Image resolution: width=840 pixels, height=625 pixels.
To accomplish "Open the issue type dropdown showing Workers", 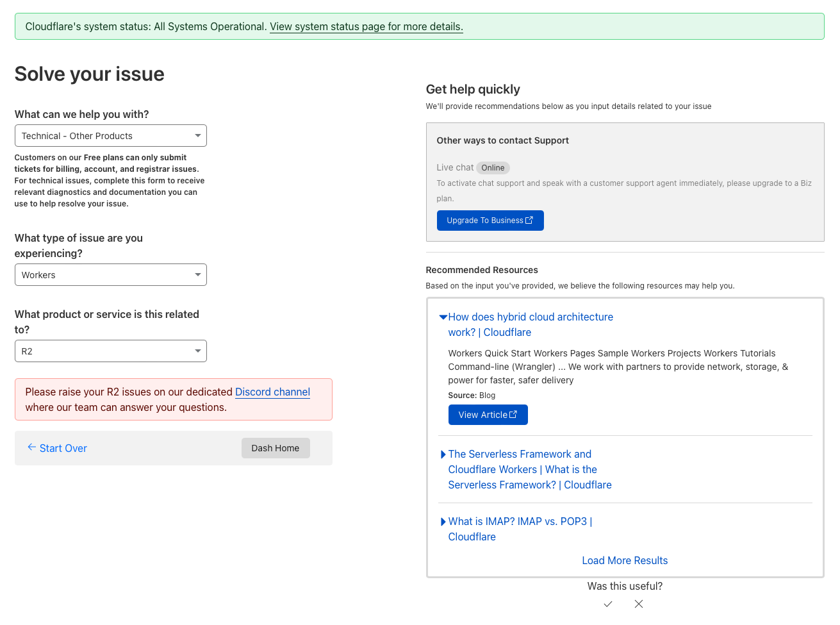I will [110, 274].
